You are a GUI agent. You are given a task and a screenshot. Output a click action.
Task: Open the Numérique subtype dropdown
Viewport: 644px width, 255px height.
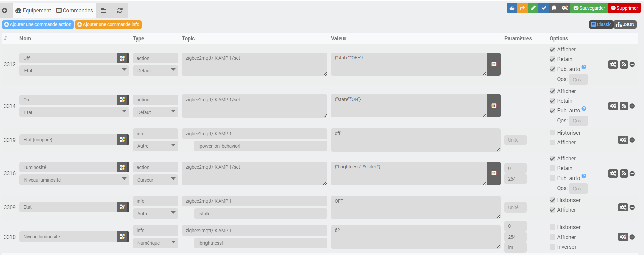point(155,243)
